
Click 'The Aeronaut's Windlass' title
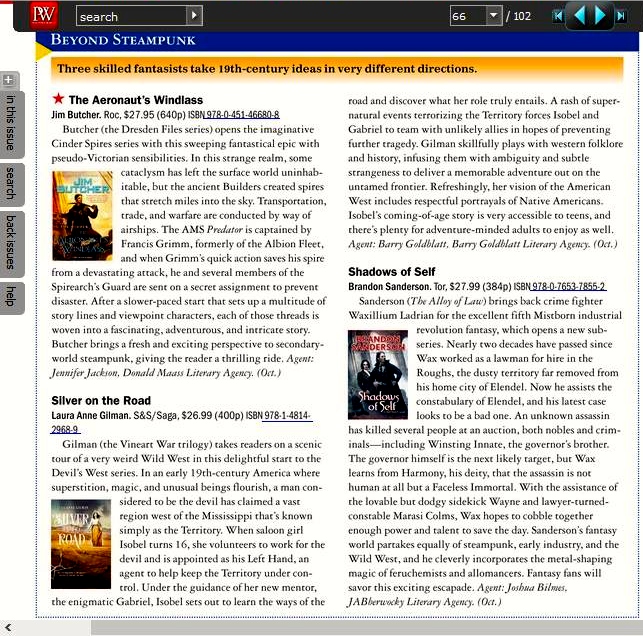pos(136,100)
